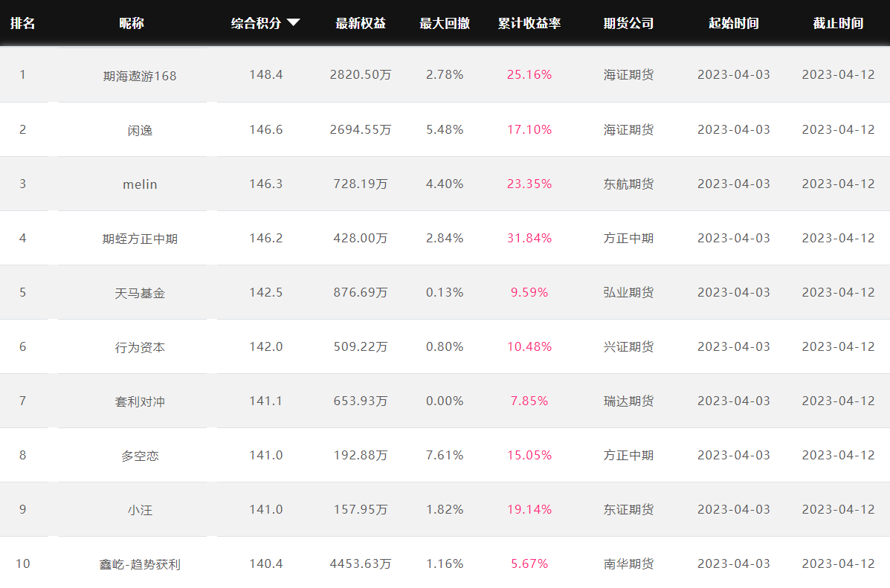Image resolution: width=890 pixels, height=588 pixels.
Task: Select equity value 157.95万
Action: [361, 510]
